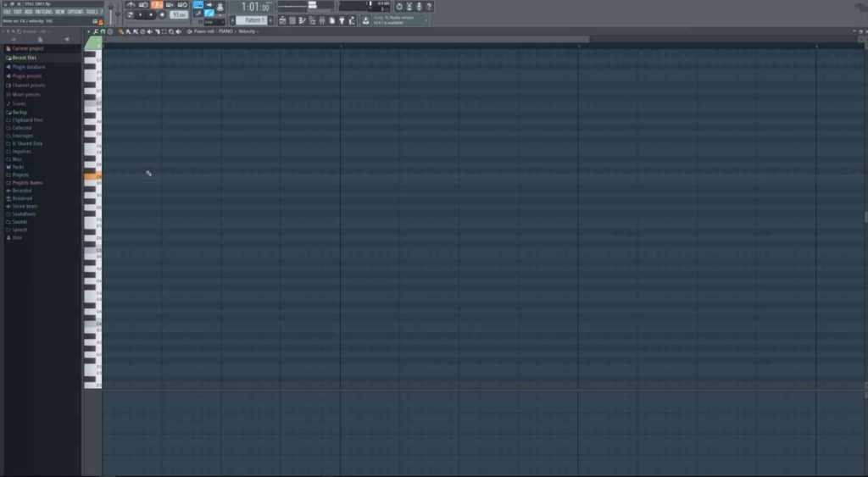
Task: Click the help question mark icon
Action: pos(429,7)
